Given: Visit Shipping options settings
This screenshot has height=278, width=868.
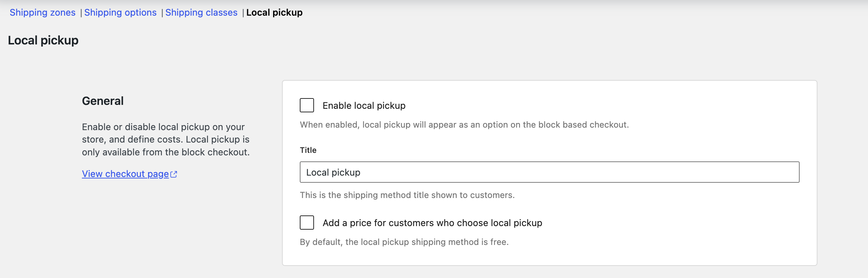Looking at the screenshot, I should pyautogui.click(x=121, y=12).
